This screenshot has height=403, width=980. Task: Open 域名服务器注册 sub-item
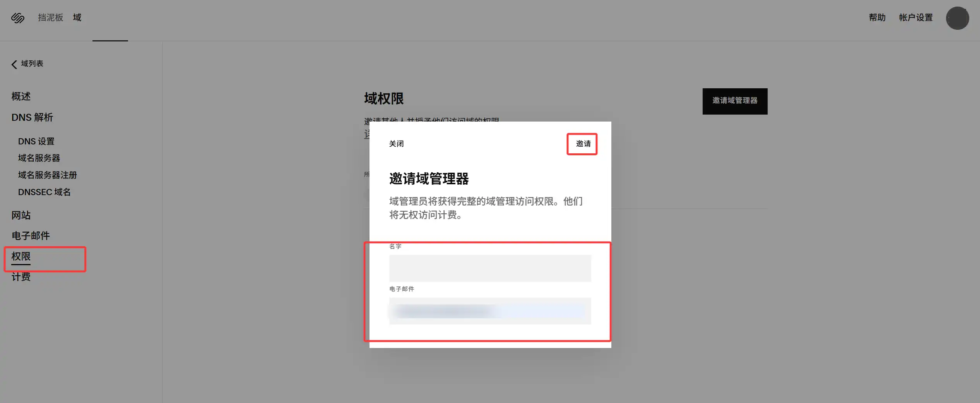[48, 175]
